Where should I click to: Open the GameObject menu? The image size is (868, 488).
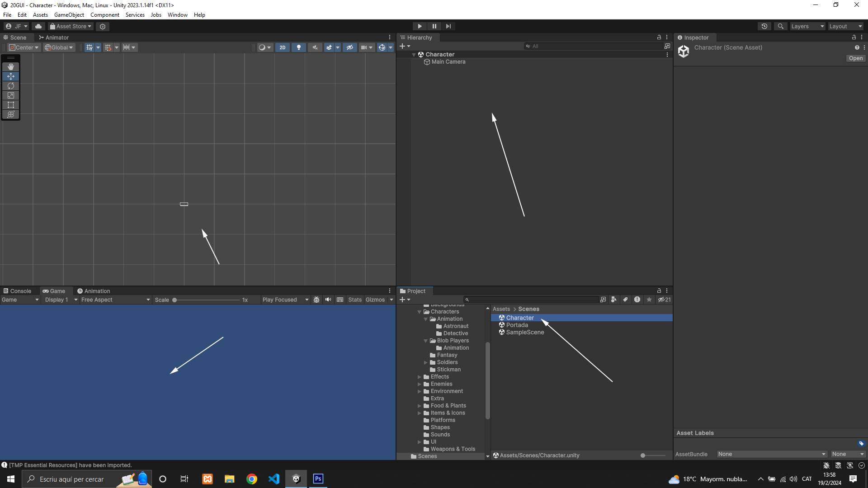tap(69, 15)
